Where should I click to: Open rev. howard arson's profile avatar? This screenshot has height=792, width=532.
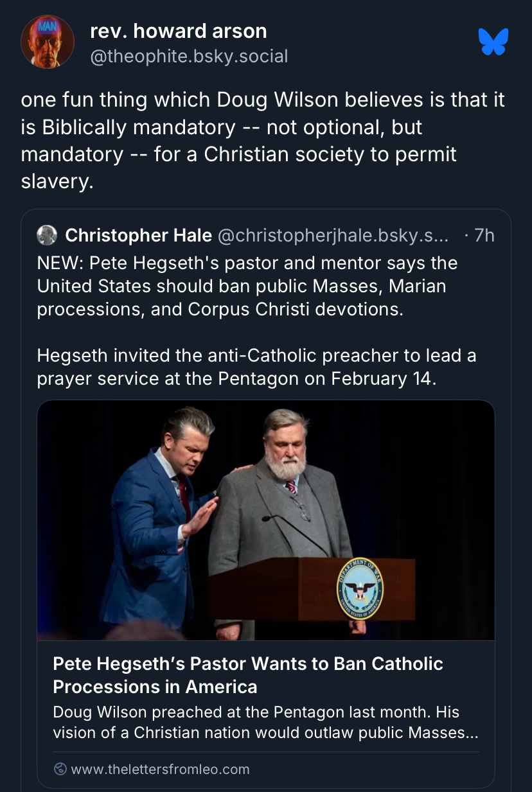pyautogui.click(x=47, y=42)
